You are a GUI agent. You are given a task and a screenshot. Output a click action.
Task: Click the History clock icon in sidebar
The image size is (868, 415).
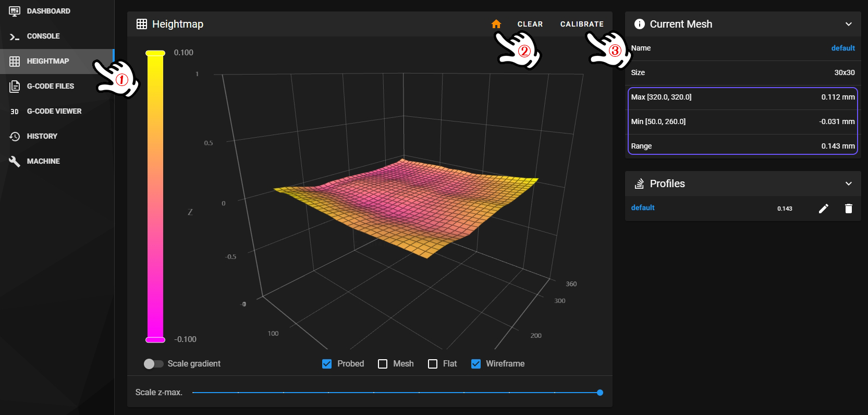tap(15, 137)
